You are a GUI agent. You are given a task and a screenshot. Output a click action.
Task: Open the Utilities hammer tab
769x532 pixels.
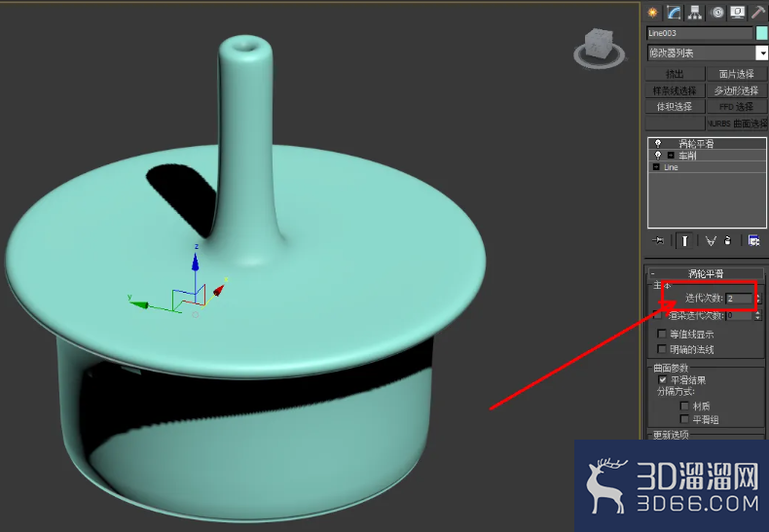click(x=758, y=13)
